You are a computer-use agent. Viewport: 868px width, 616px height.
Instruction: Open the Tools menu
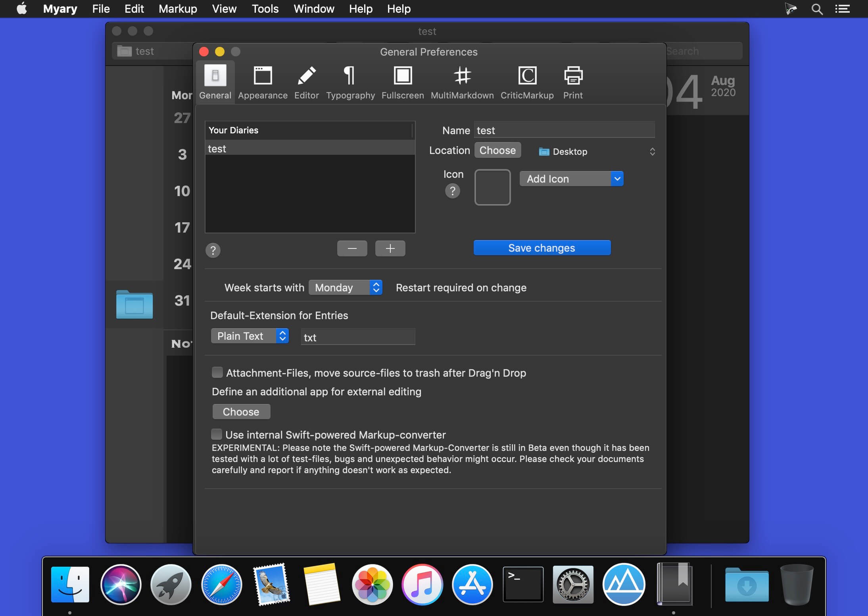point(265,9)
